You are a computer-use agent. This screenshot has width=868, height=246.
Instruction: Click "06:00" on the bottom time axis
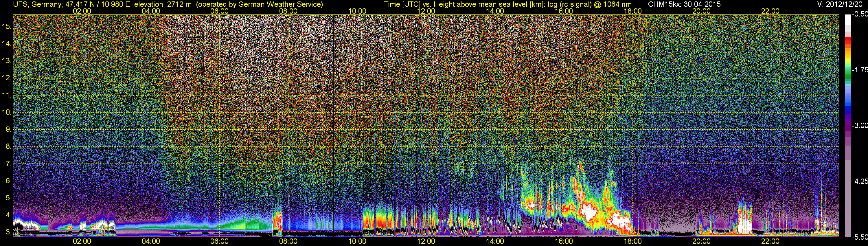[219, 241]
